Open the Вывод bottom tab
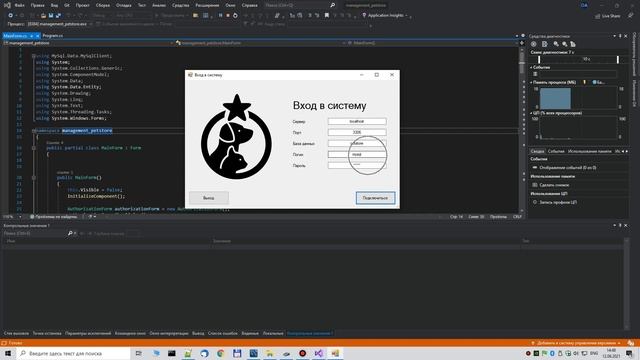This screenshot has width=640, height=360. 198,333
